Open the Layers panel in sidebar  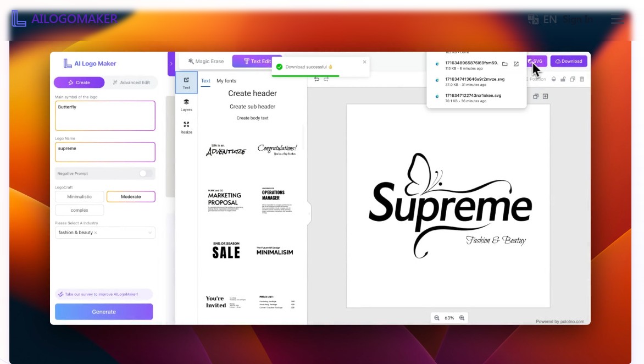(x=186, y=104)
